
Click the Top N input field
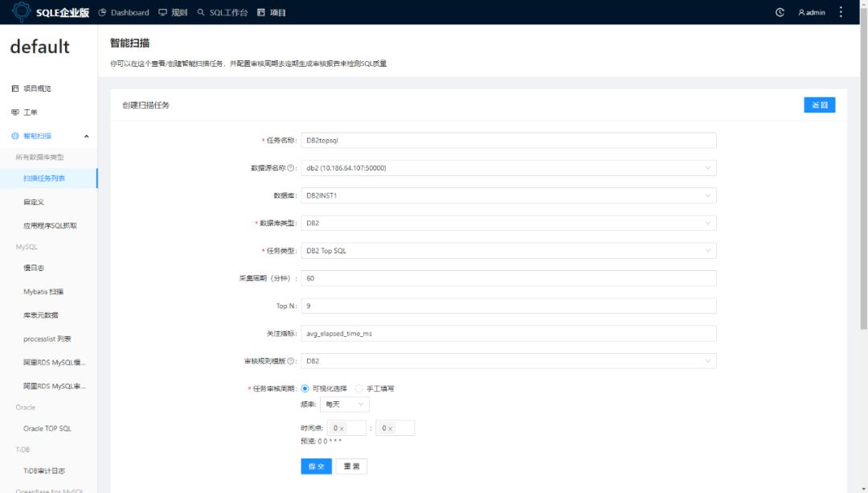[x=509, y=306]
